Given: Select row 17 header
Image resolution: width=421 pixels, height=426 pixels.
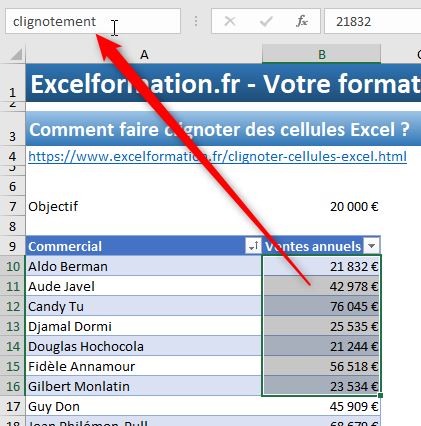Looking at the screenshot, I should coord(13,406).
